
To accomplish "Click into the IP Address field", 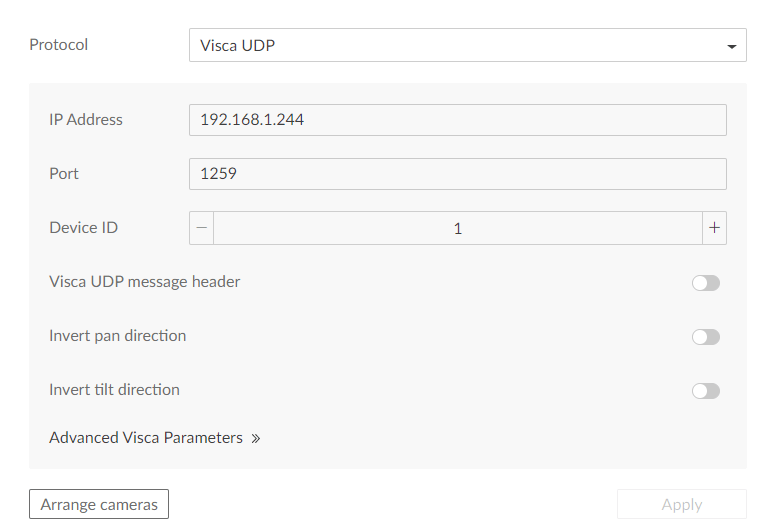I will coord(457,120).
